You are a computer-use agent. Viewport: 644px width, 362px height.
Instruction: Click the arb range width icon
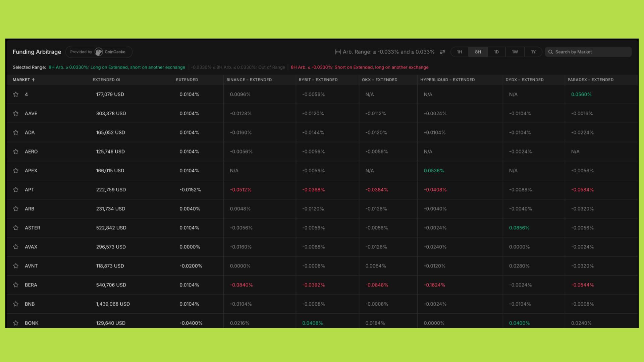(338, 52)
